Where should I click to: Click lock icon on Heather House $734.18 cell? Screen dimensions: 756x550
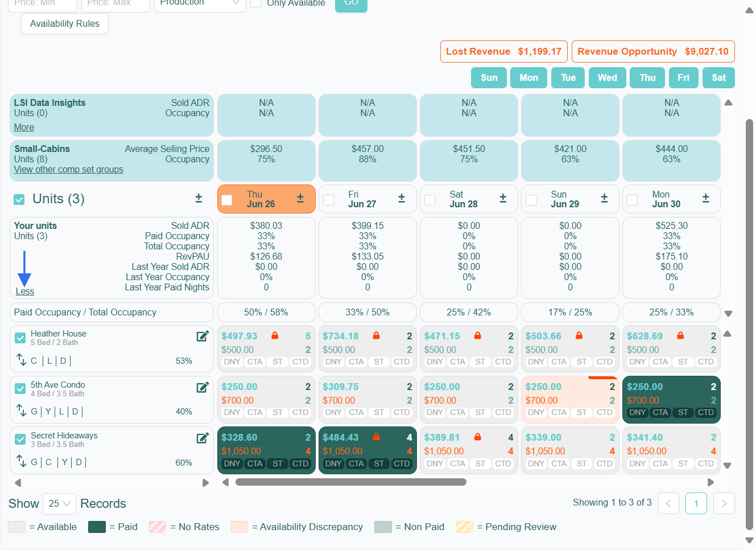tap(376, 335)
